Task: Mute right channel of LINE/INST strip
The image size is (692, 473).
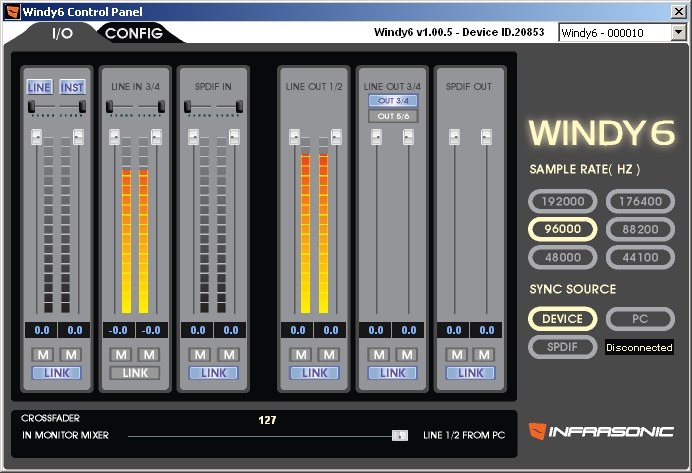Action: click(71, 355)
